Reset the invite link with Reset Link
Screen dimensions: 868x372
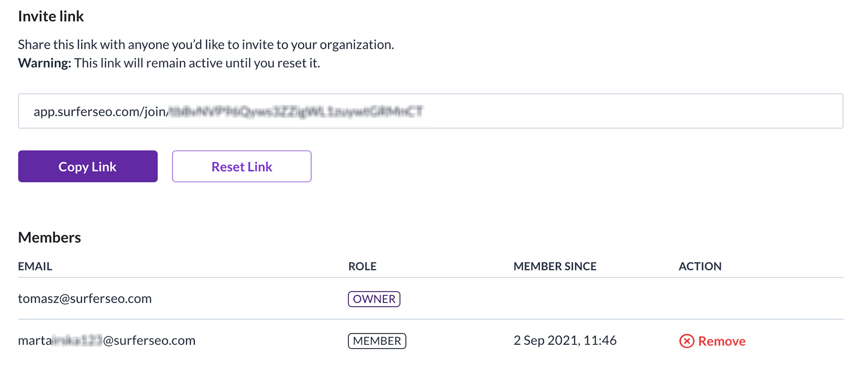(x=242, y=166)
